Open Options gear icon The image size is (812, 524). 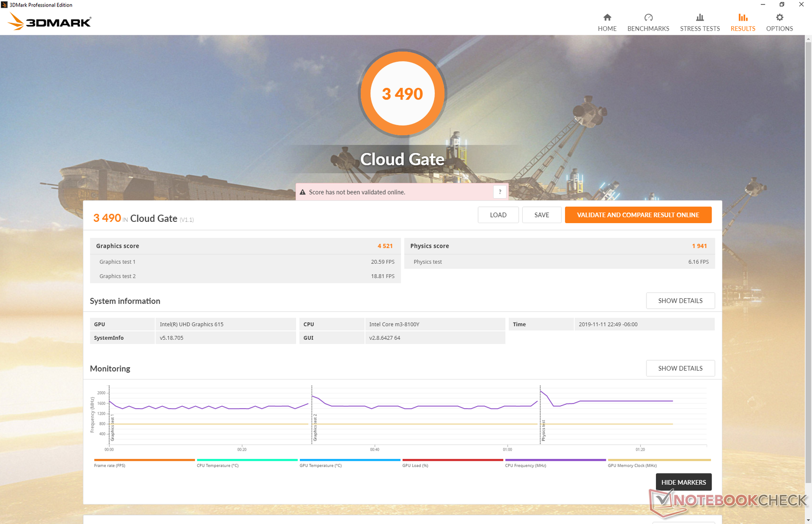click(779, 17)
